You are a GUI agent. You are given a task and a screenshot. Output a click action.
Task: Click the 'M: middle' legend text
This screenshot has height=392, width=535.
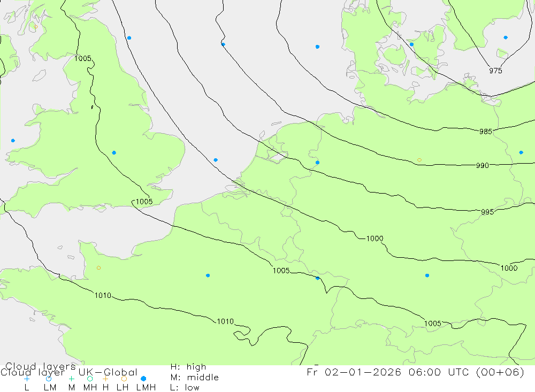click(195, 378)
